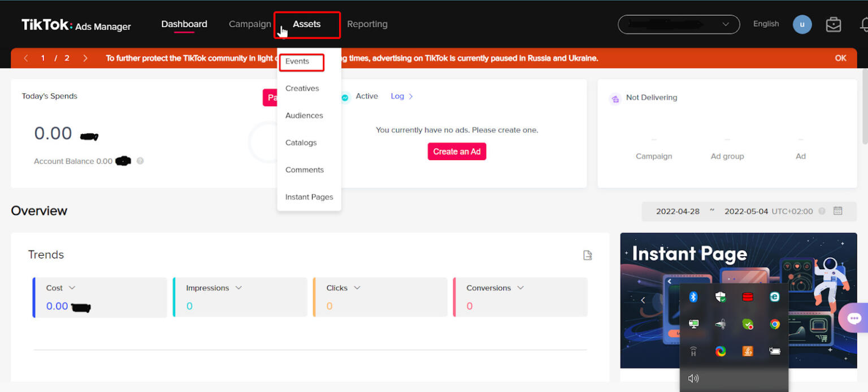868x392 pixels.
Task: Click the green checkmark tray icon
Action: pyautogui.click(x=748, y=324)
